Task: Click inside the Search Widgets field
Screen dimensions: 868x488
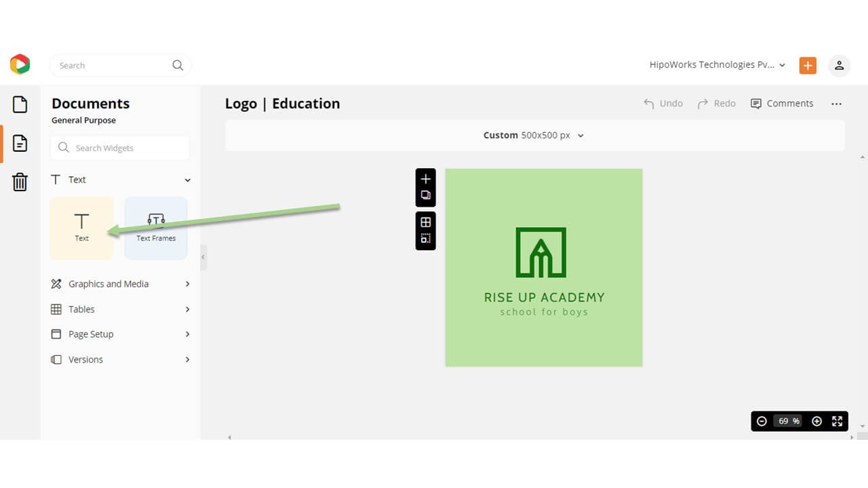Action: (x=119, y=148)
